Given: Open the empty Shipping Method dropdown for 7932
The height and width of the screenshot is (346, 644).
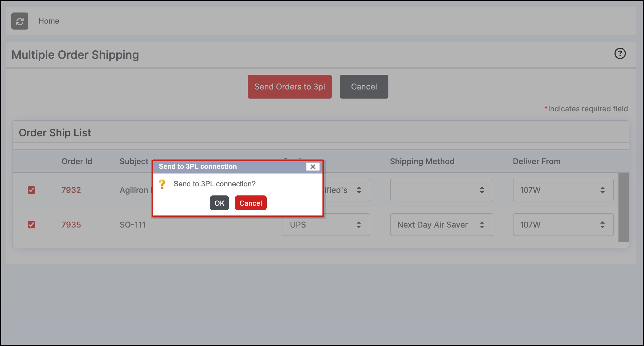Looking at the screenshot, I should point(441,190).
